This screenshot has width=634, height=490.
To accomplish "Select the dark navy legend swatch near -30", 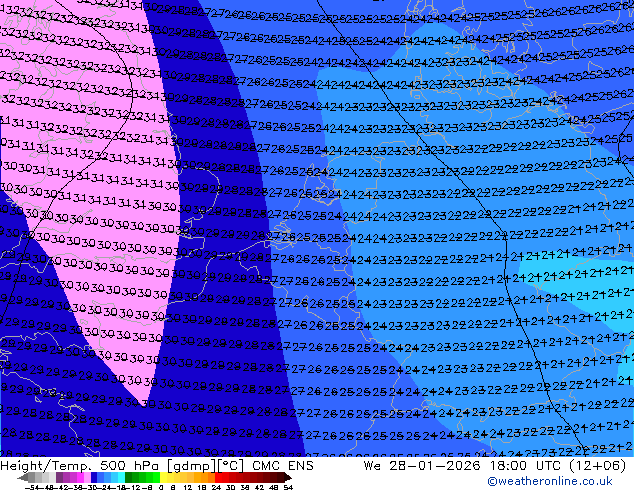I will tap(94, 478).
